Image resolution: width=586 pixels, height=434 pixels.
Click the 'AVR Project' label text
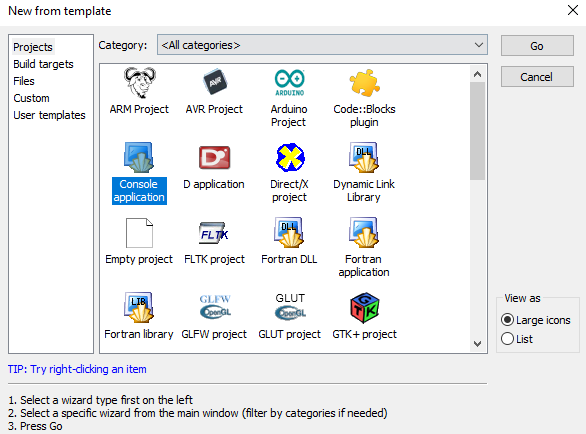(214, 109)
